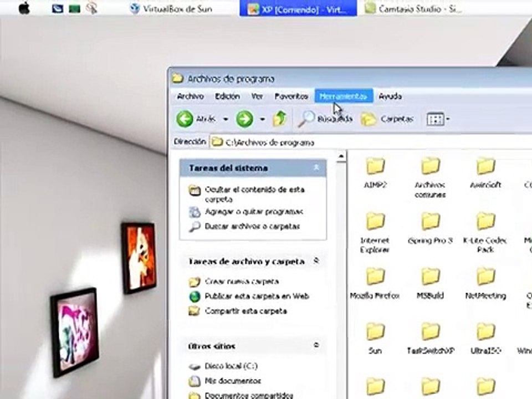Open Disco local (C:) link
Viewport: 532px width, 399px height.
pos(231,366)
